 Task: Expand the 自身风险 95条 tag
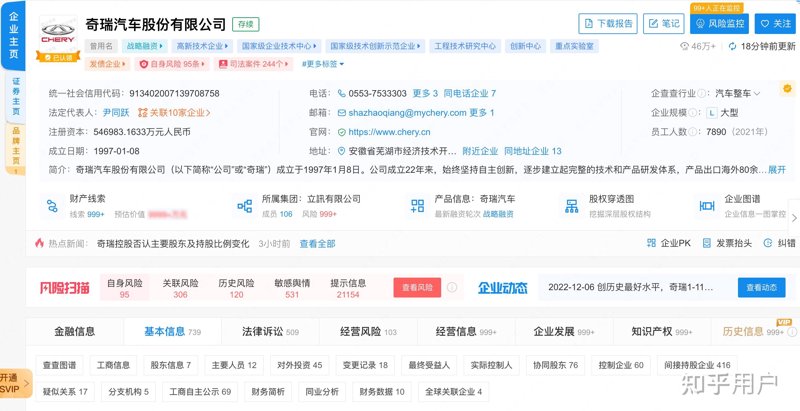point(172,64)
